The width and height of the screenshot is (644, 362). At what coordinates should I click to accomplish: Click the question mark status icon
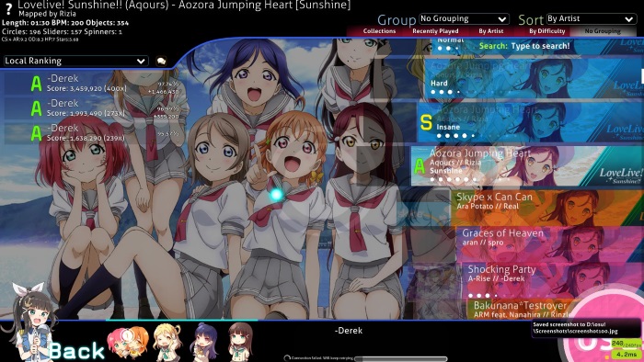coord(8,9)
